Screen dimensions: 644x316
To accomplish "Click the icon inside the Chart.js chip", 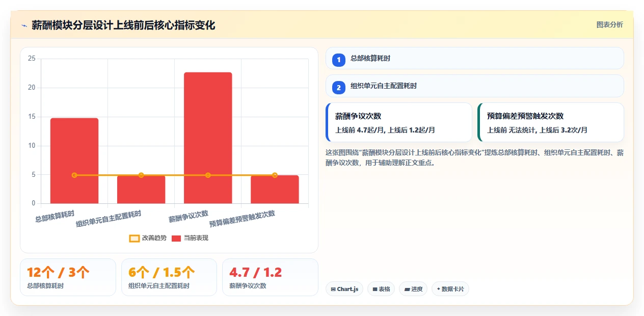I will click(333, 289).
